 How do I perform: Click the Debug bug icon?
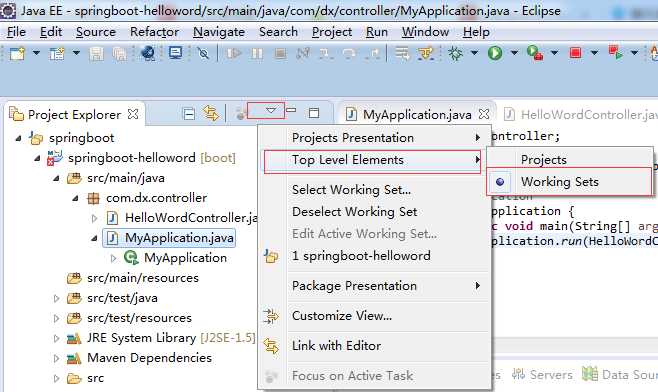point(455,53)
